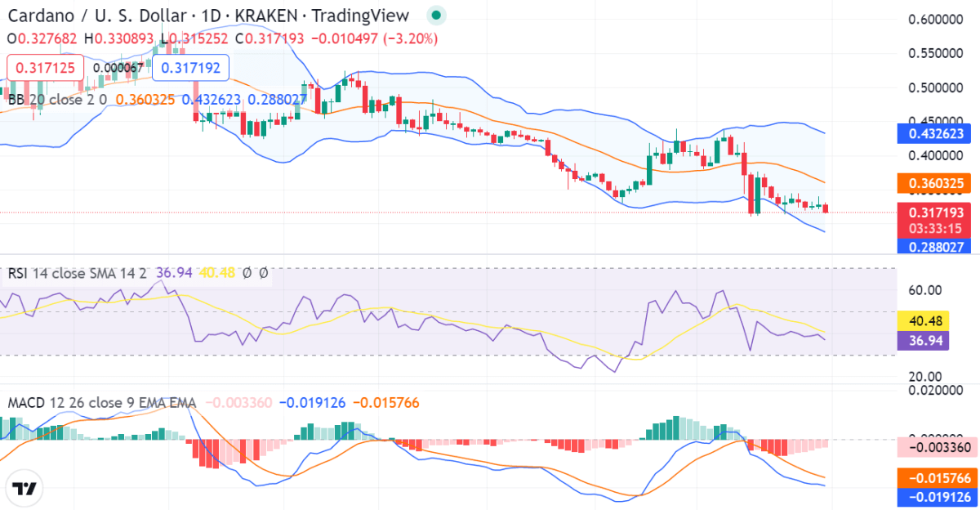This screenshot has width=980, height=510.
Task: Click the low price L0.315252 readout
Action: tap(195, 38)
